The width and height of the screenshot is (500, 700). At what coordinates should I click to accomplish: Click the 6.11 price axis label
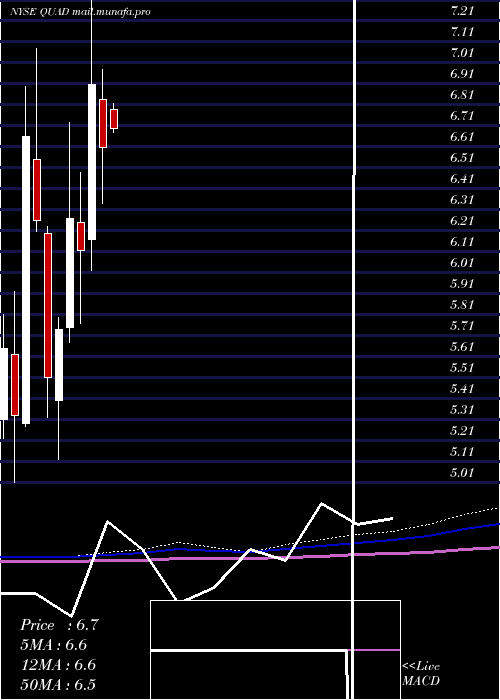coord(462,242)
